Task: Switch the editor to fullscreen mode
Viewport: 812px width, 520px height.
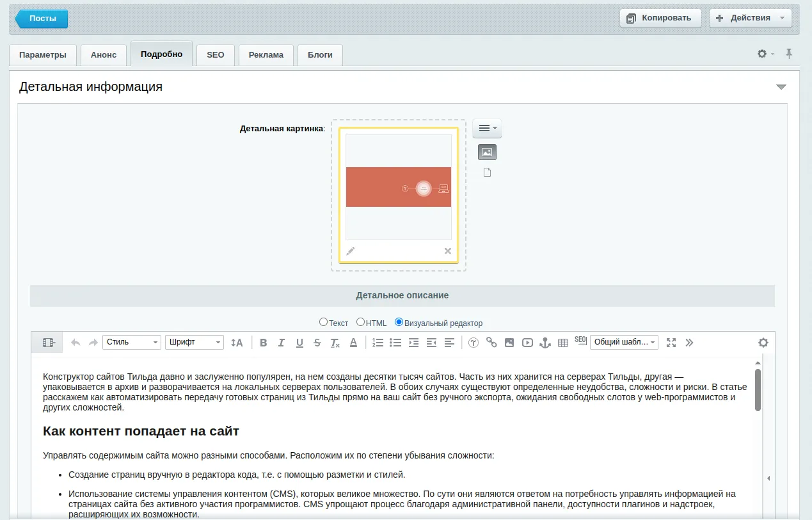Action: [x=671, y=343]
